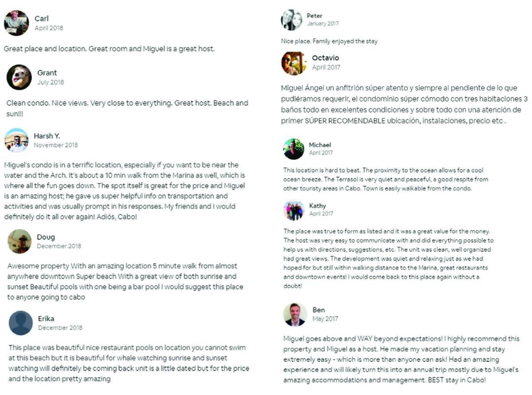Click the reviewer name Erika
Screen dimensions: 532x395
pos(46,319)
